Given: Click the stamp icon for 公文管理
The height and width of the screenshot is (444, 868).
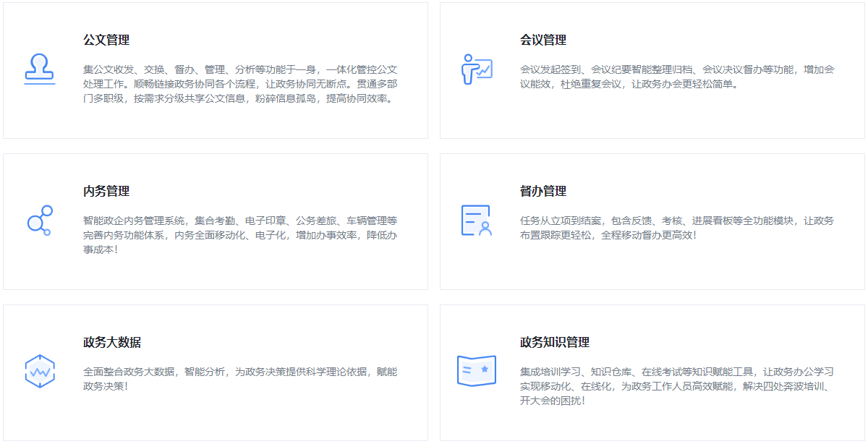Looking at the screenshot, I should click(x=40, y=69).
